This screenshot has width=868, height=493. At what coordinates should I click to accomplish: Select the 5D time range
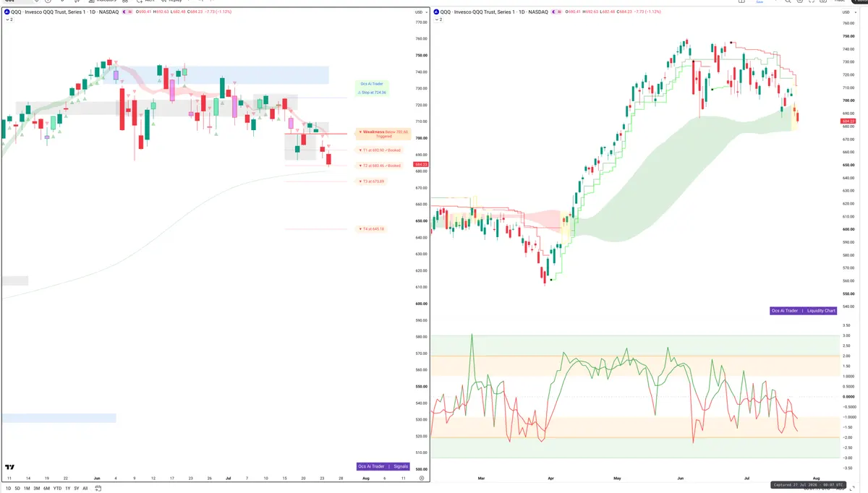(17, 488)
